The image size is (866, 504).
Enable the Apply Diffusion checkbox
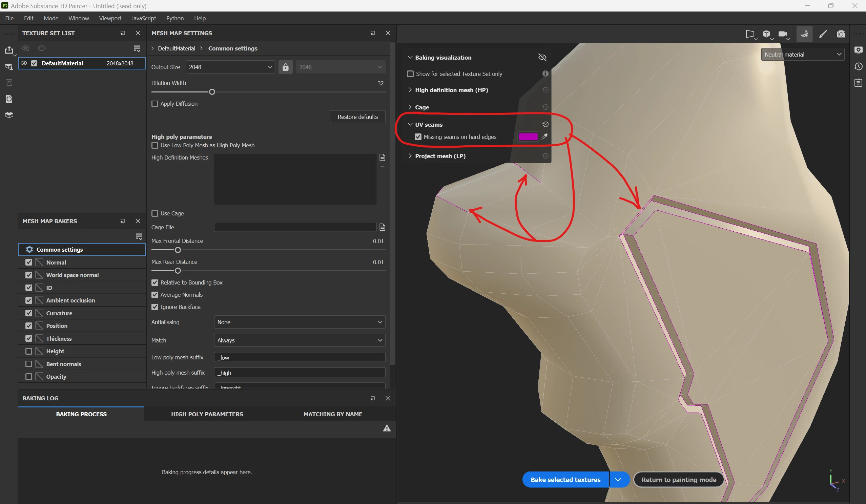coord(155,104)
